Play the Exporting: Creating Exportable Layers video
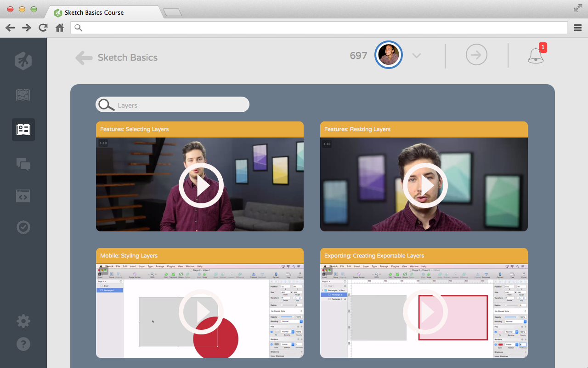 pos(425,312)
